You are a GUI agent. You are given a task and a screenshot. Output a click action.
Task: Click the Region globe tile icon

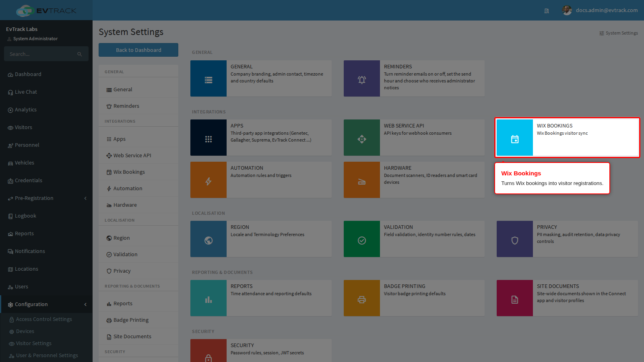208,239
